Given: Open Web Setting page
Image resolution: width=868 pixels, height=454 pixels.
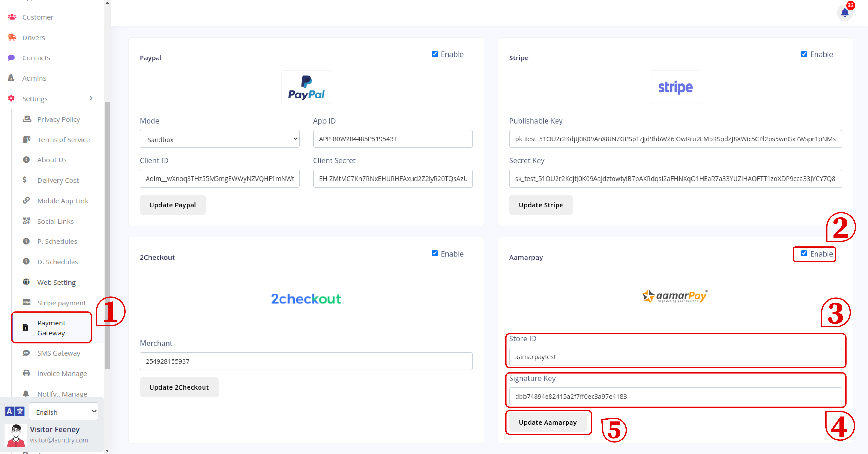Looking at the screenshot, I should click(x=56, y=283).
